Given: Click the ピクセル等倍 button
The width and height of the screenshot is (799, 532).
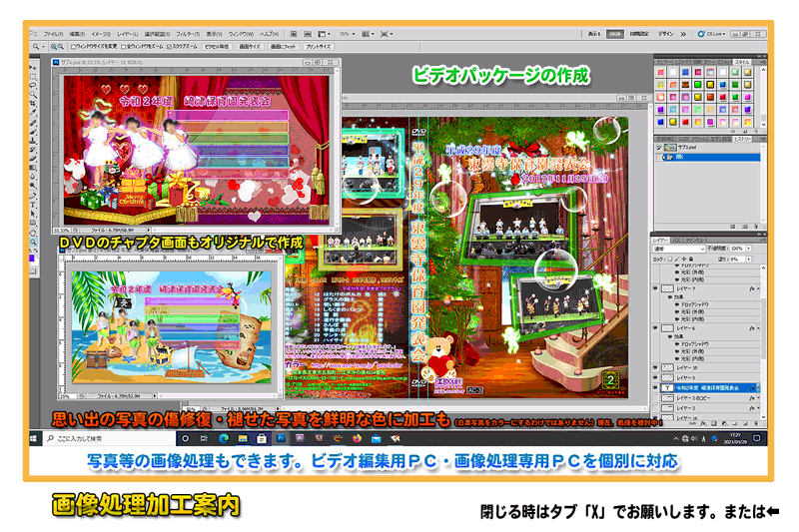Looking at the screenshot, I should 217,46.
